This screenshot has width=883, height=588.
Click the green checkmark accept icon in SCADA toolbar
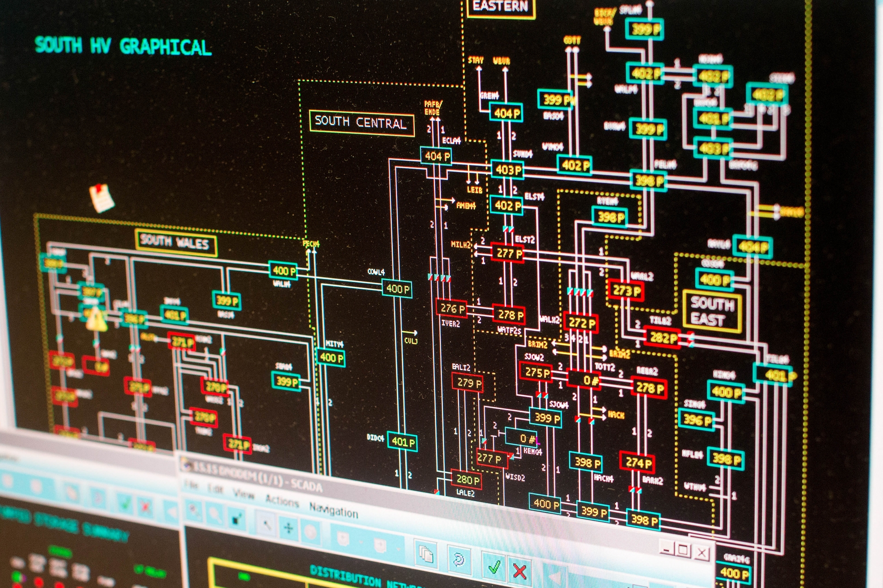[x=494, y=567]
